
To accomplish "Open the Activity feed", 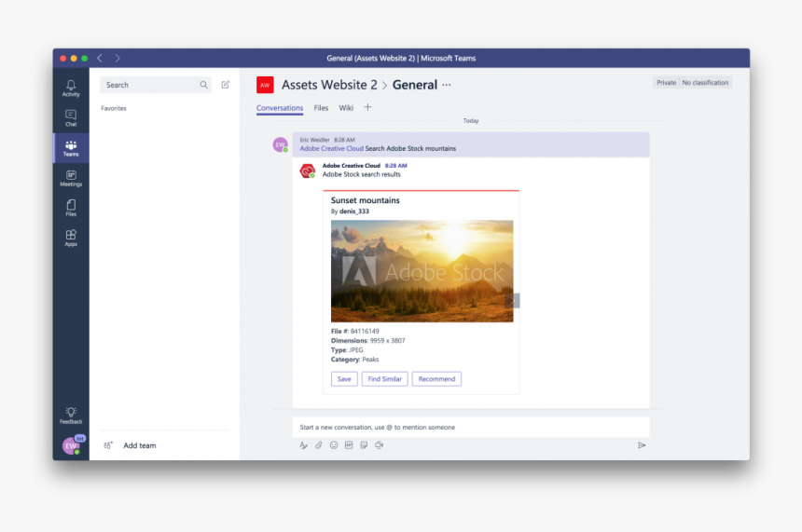I will tap(71, 88).
